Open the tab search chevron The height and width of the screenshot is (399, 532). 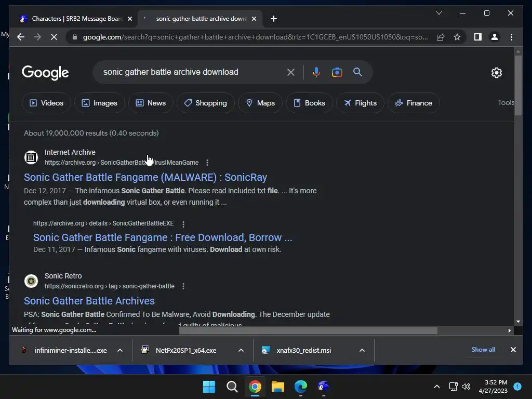(438, 13)
